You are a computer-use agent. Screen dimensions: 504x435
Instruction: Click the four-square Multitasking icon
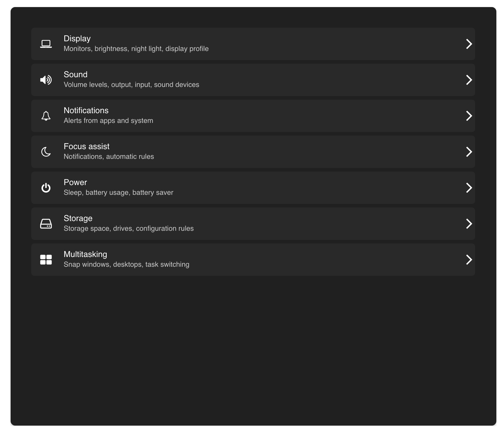[x=46, y=260]
